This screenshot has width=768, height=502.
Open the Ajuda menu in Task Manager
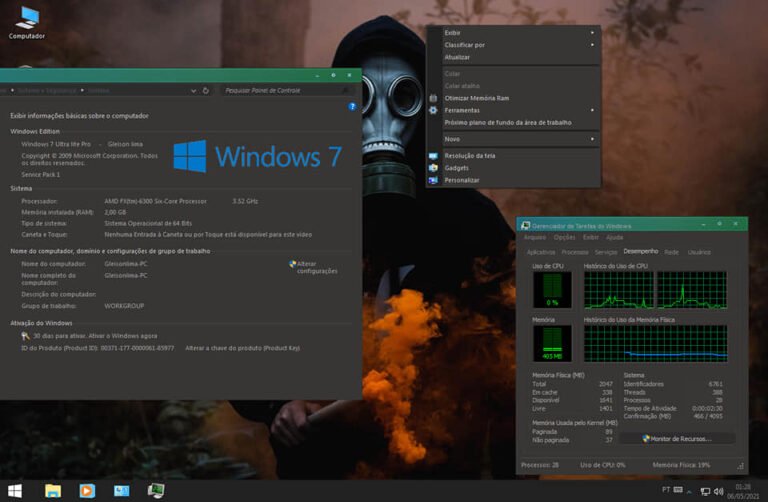click(x=615, y=238)
